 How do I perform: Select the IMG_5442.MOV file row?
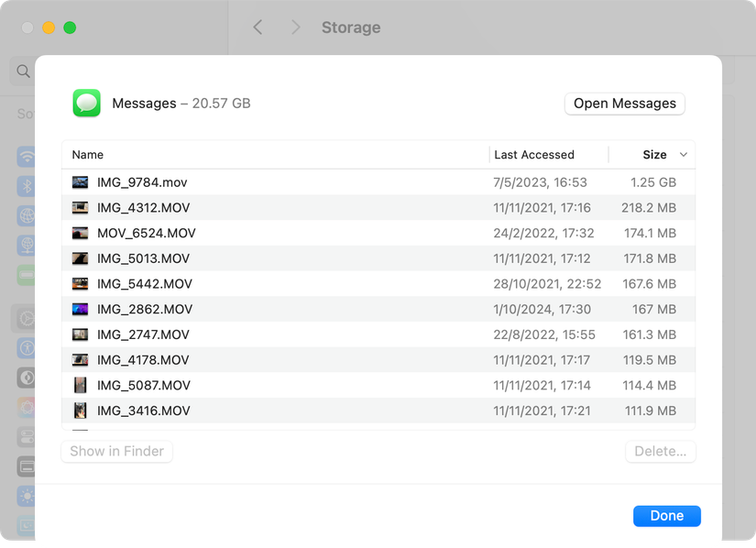point(275,283)
